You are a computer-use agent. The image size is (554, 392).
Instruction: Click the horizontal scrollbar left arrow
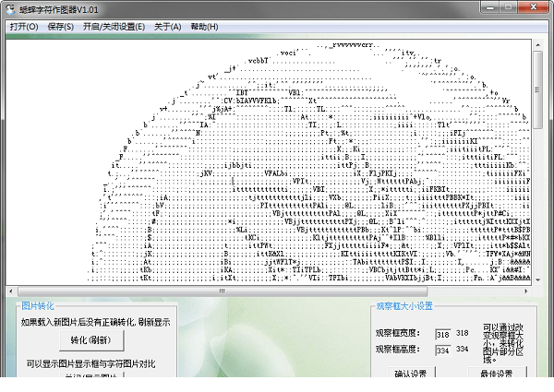[11, 291]
